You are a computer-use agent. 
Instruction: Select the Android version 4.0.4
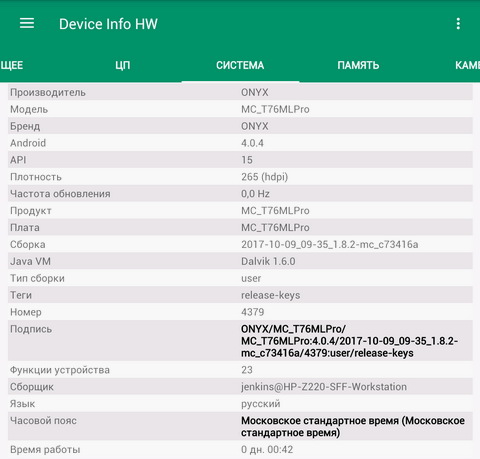pyautogui.click(x=252, y=143)
